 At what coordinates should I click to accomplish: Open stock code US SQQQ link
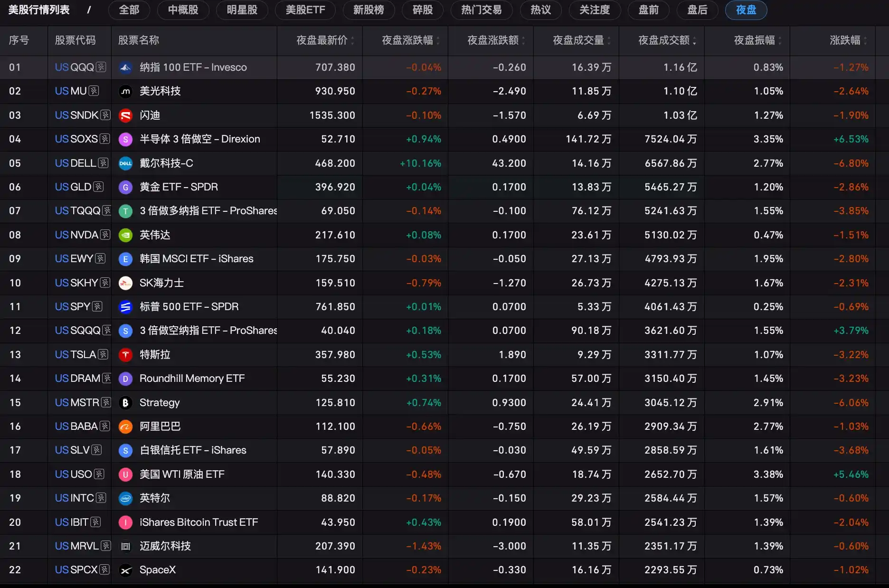(77, 331)
